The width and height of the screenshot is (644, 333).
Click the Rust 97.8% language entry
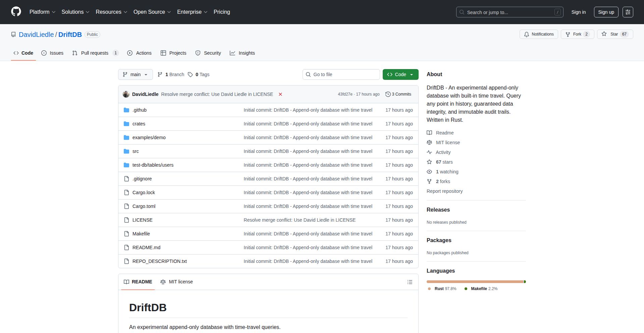(x=442, y=289)
